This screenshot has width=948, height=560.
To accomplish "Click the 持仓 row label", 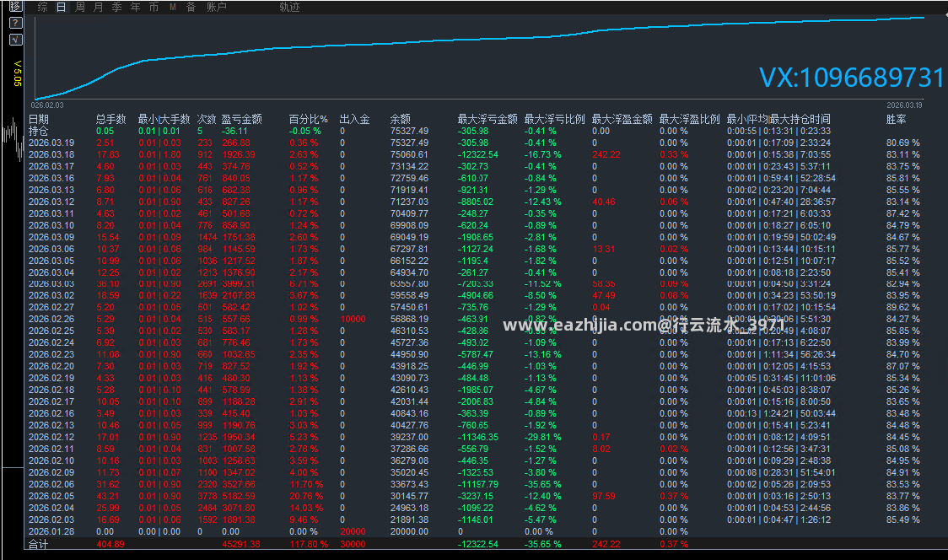I will click(38, 132).
